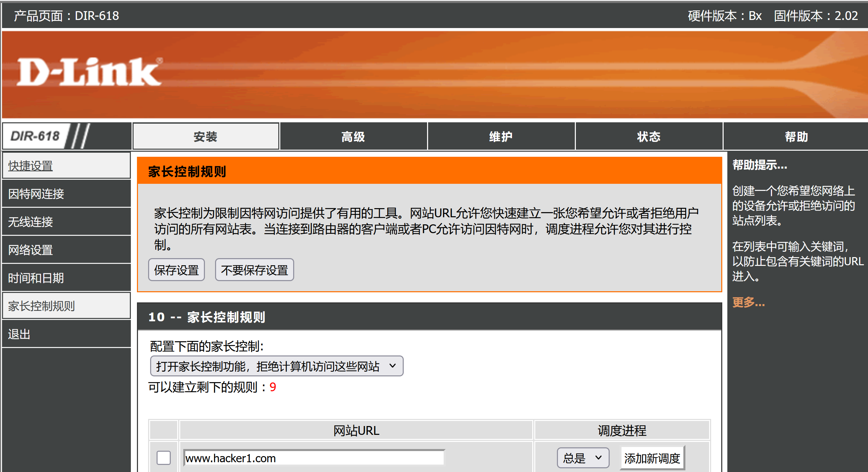This screenshot has width=868, height=472.
Task: Click the 添加新调度 button
Action: point(652,458)
